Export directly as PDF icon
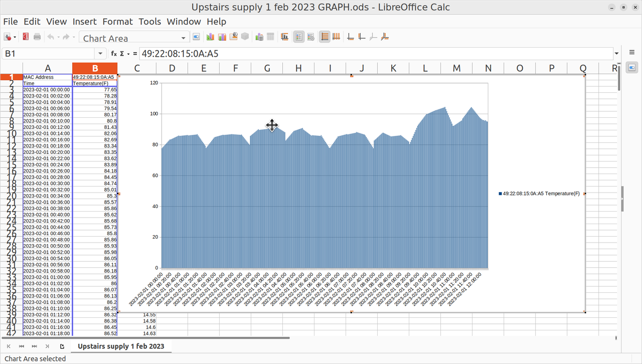Image resolution: width=642 pixels, height=364 pixels. tap(26, 37)
